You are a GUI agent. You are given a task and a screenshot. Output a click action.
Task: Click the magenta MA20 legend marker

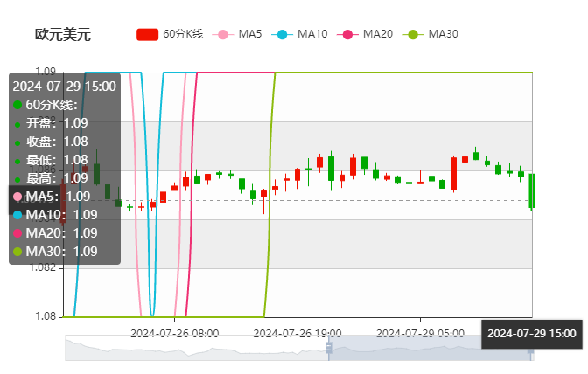pos(347,35)
